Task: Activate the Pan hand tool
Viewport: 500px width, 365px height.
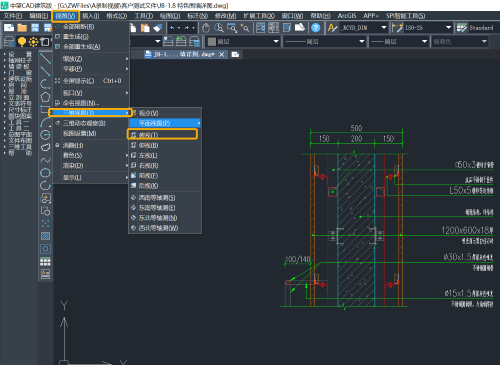Action: click(206, 28)
